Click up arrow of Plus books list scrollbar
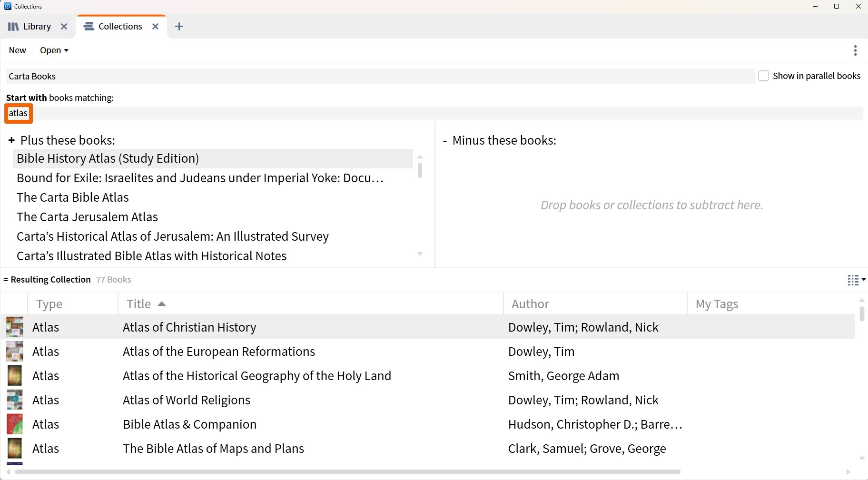 pyautogui.click(x=420, y=157)
